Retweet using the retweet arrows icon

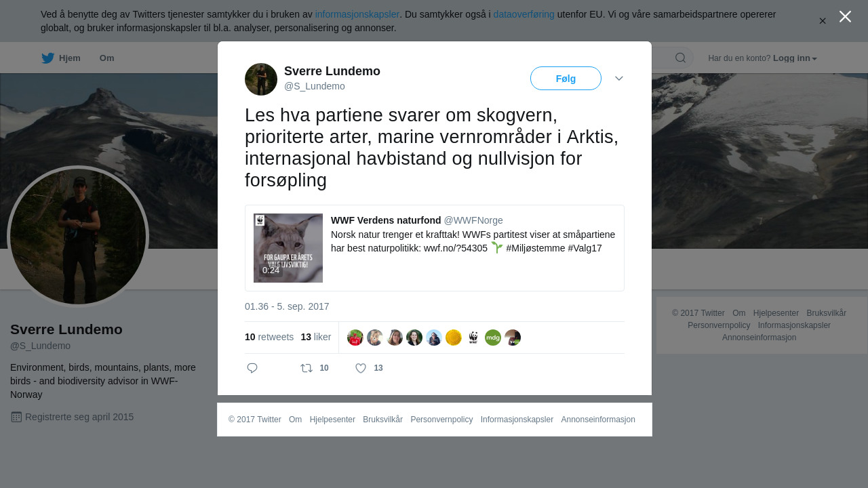307,368
